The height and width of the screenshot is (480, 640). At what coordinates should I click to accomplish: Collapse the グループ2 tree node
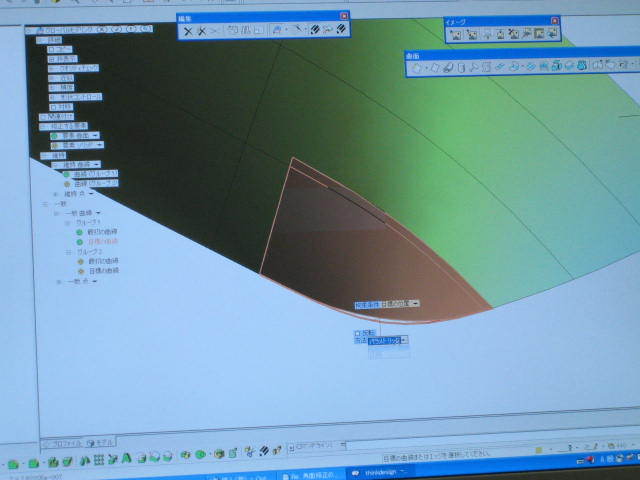coord(68,252)
